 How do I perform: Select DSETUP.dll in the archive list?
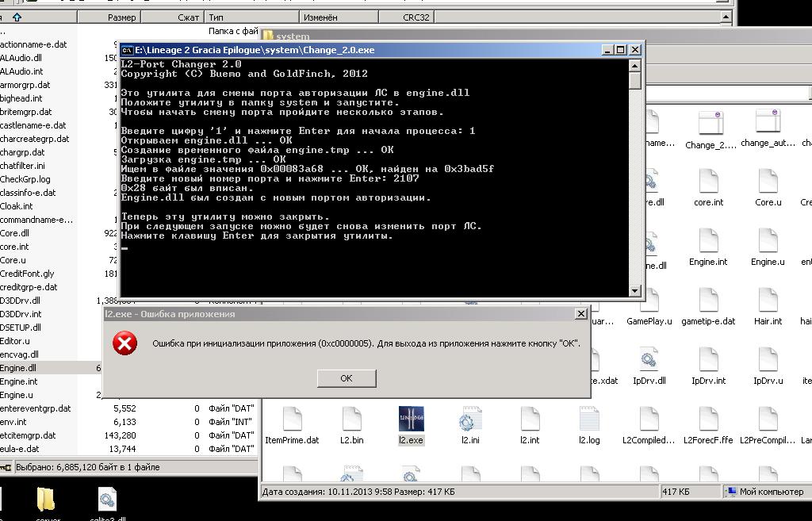click(21, 328)
